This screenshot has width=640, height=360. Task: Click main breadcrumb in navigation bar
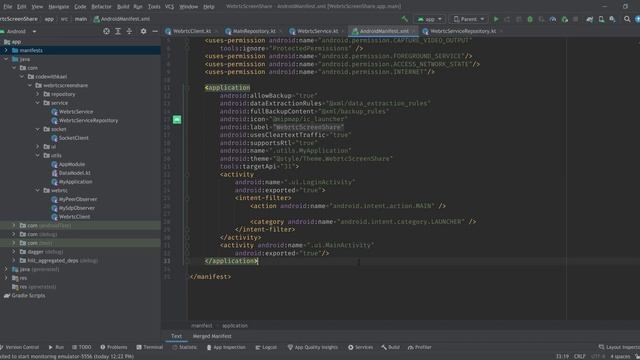(x=81, y=19)
